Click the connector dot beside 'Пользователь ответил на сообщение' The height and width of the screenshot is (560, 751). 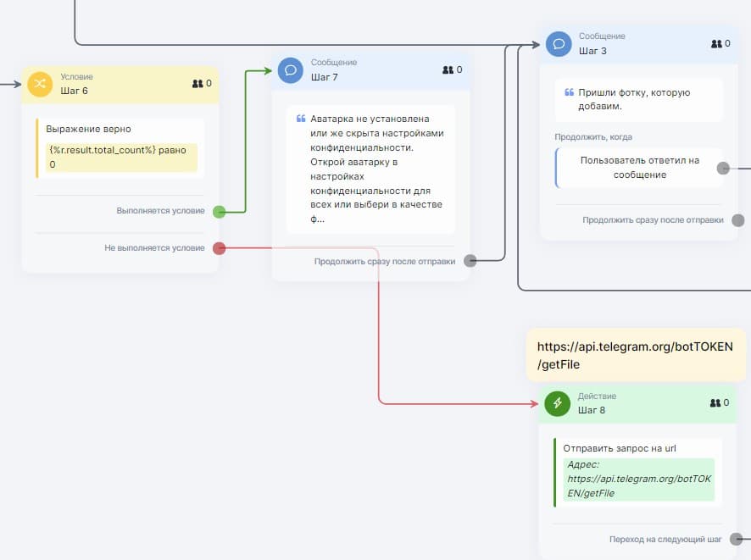(x=723, y=168)
